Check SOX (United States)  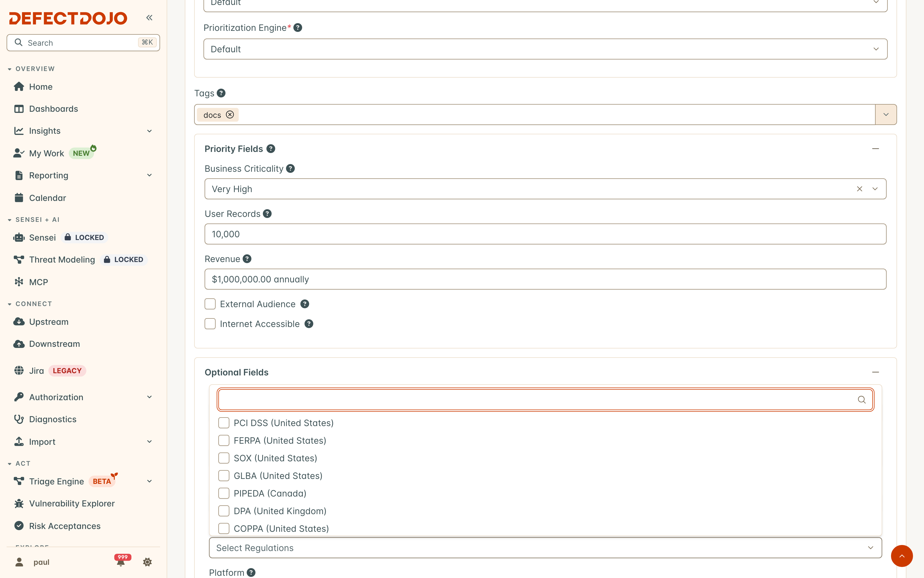tap(224, 458)
